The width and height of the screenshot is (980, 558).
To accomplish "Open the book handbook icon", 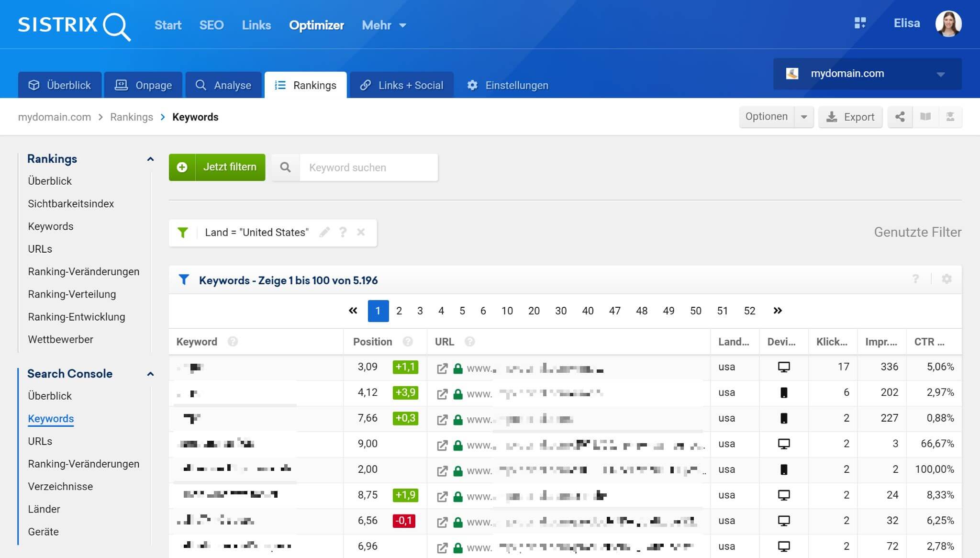I will 925,117.
